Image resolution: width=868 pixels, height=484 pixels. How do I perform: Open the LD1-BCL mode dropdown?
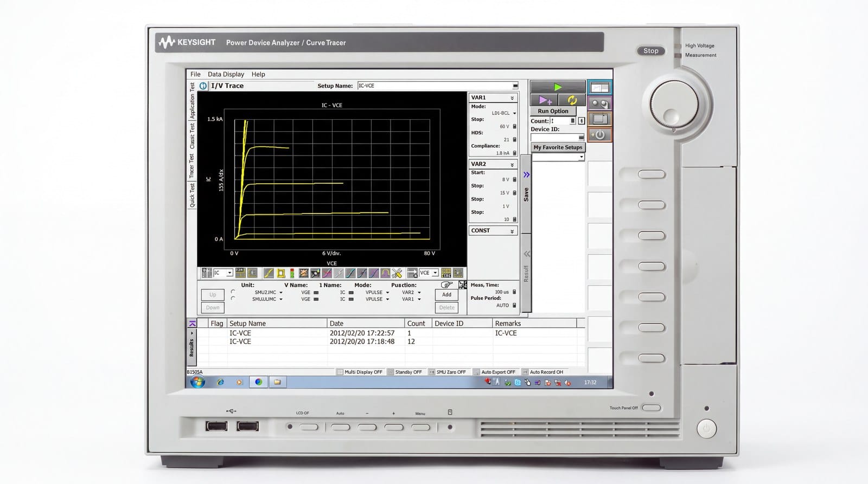pos(514,113)
